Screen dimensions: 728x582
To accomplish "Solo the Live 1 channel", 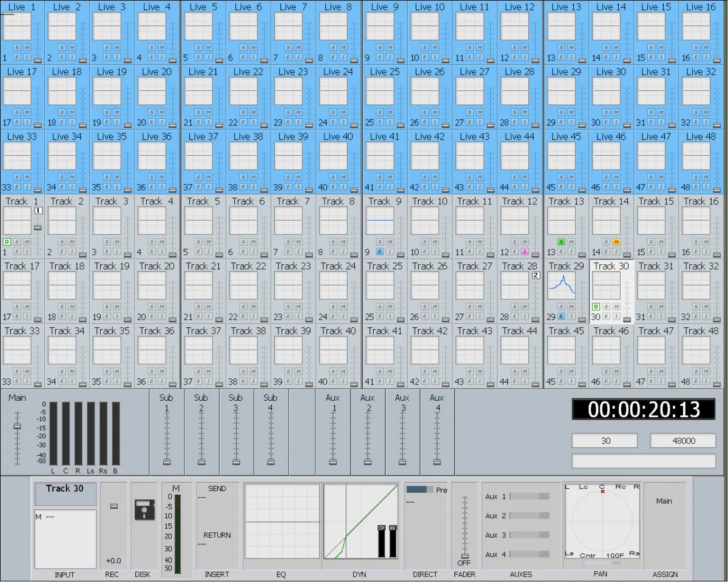I will [17, 47].
